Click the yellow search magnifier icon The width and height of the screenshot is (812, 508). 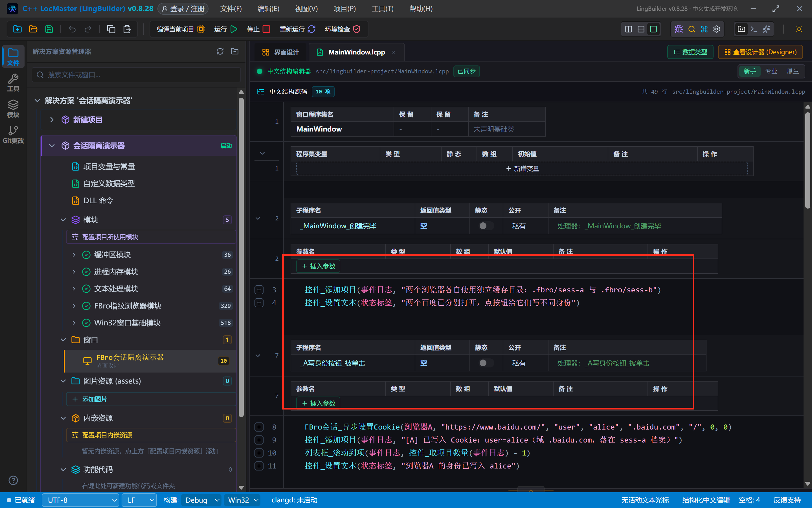(x=692, y=29)
